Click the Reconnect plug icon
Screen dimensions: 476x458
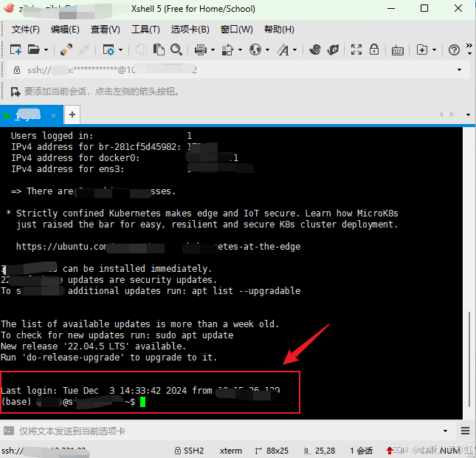coord(66,49)
